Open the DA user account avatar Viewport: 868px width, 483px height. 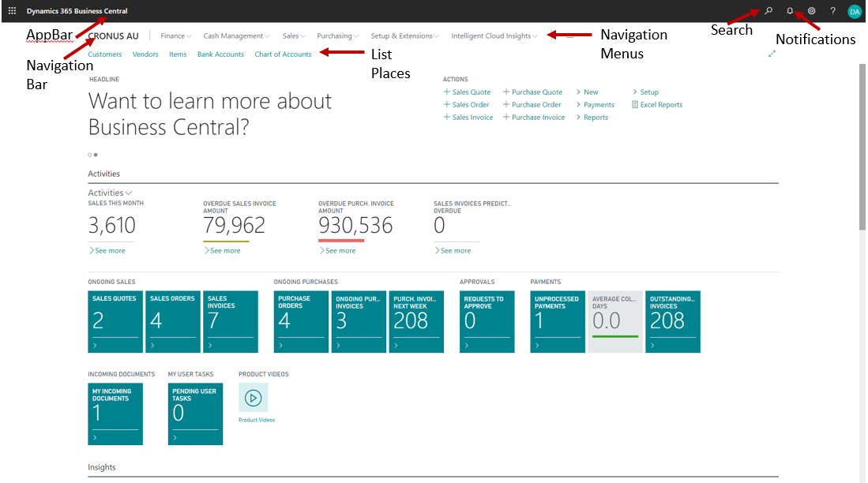click(854, 11)
